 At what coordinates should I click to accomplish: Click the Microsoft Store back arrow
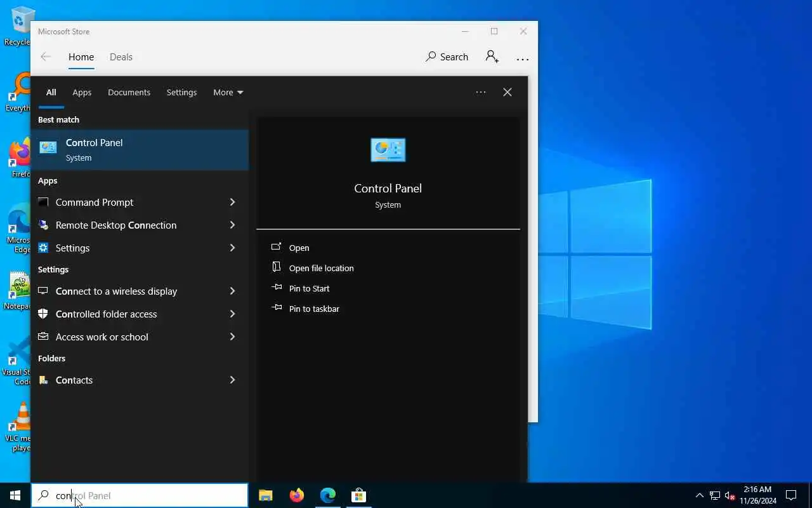tap(46, 57)
